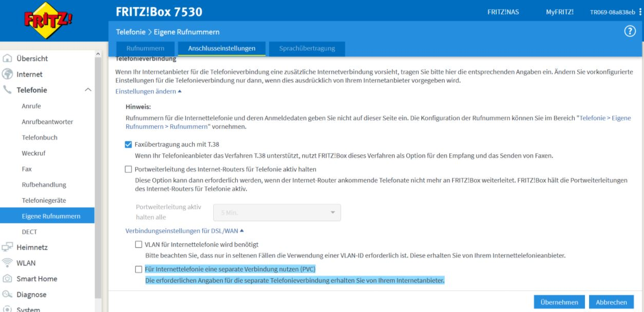Enable Portweiterleitung des Internet-Routers für Telefonie
This screenshot has height=312, width=644.
[128, 169]
